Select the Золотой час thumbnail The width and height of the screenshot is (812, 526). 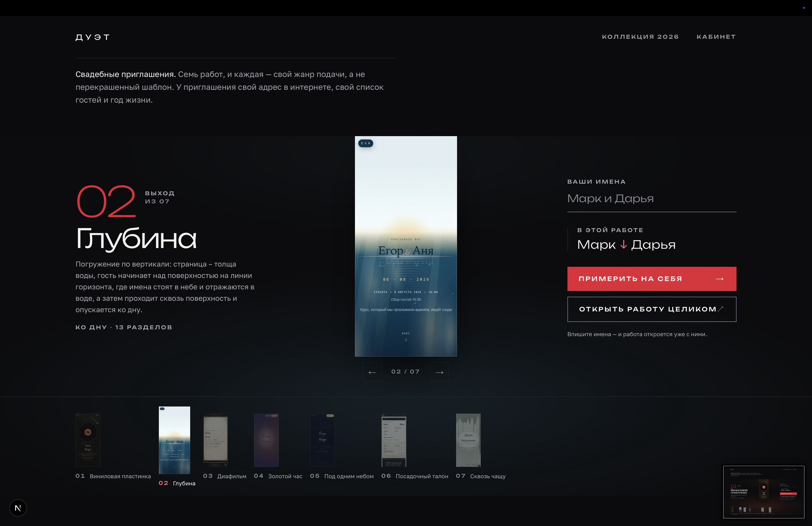(266, 440)
